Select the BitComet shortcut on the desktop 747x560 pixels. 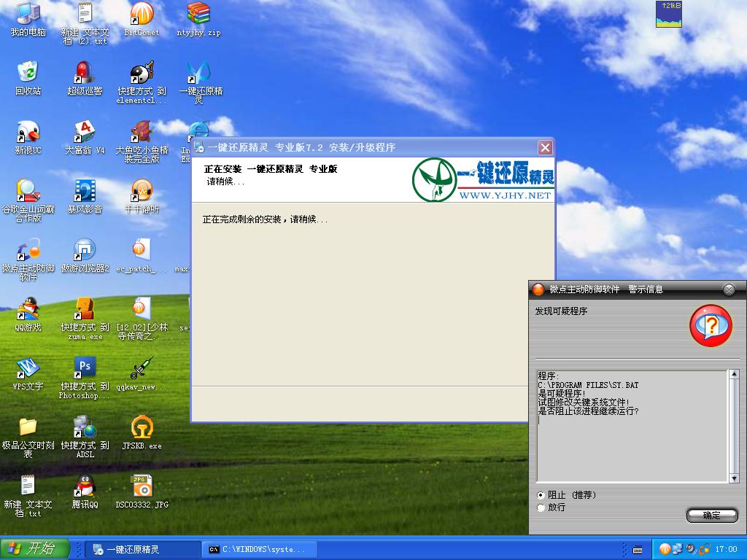tap(142, 19)
